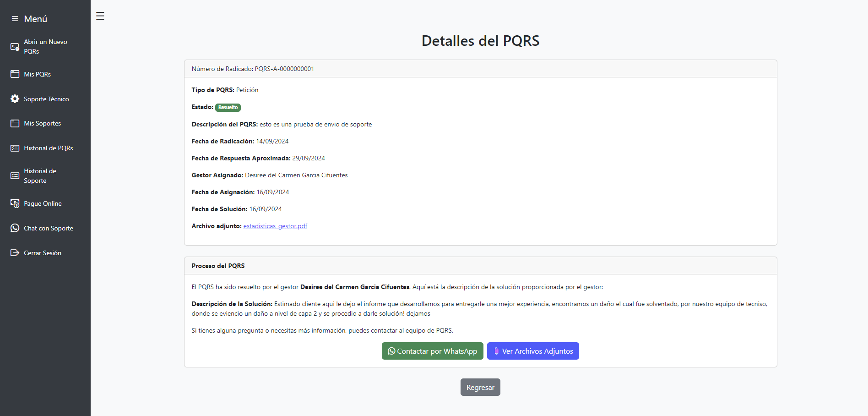Select the Chat con Soporte menu item
Viewport: 868px width, 416px height.
coord(49,228)
